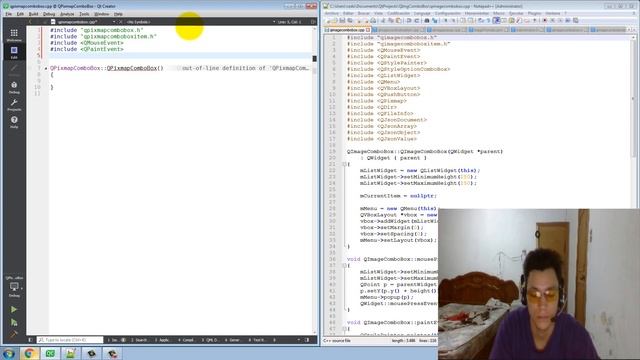Screen dimensions: 640x360
Task: Open Analyze menu in Qt Creator
Action: (67, 14)
